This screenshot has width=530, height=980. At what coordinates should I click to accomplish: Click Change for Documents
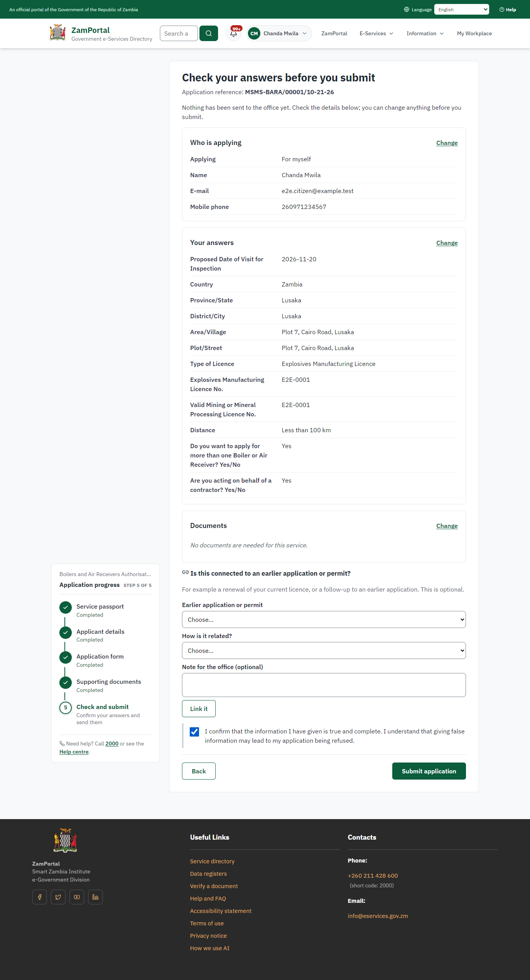click(447, 526)
